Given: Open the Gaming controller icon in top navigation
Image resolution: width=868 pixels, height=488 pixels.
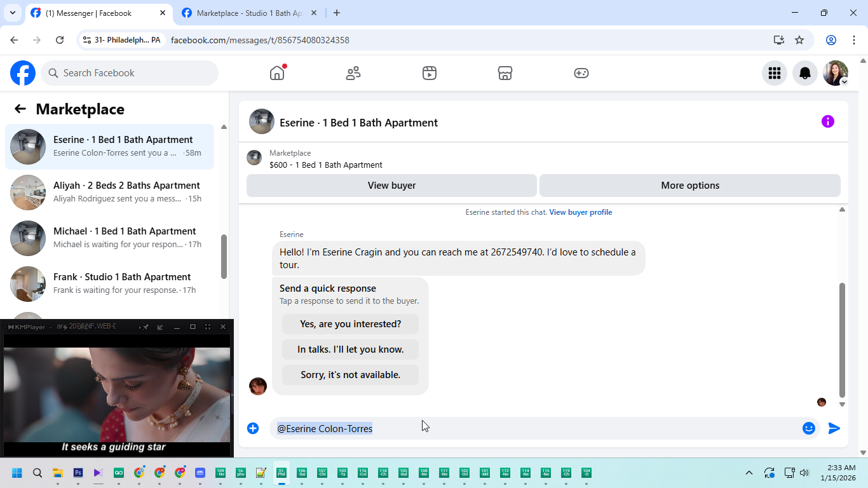Looking at the screenshot, I should (581, 73).
